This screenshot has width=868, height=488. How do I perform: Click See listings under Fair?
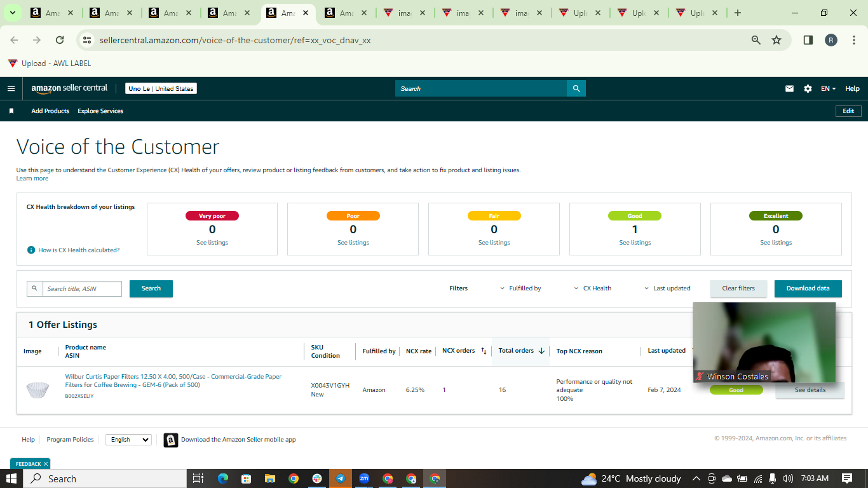(x=494, y=243)
